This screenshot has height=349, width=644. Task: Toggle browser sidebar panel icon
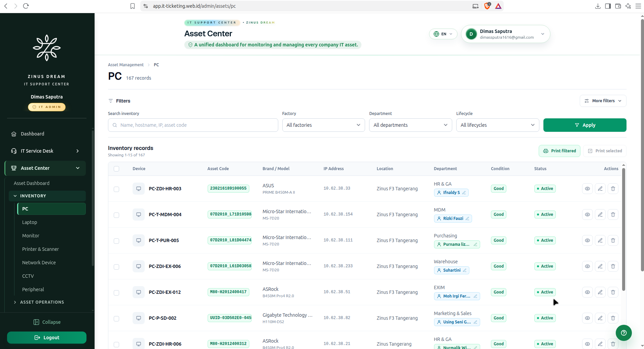[x=608, y=6]
